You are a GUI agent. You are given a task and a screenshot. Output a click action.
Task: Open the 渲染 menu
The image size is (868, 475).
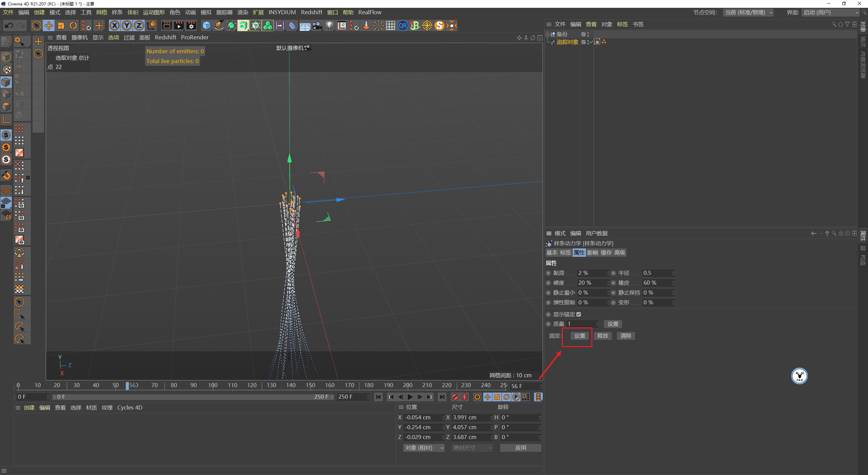point(242,12)
